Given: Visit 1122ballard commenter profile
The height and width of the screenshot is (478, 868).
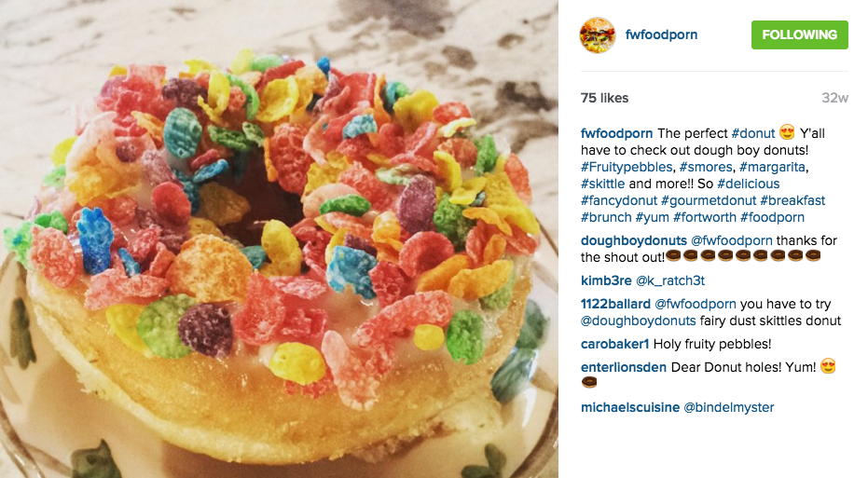Looking at the screenshot, I should point(615,304).
